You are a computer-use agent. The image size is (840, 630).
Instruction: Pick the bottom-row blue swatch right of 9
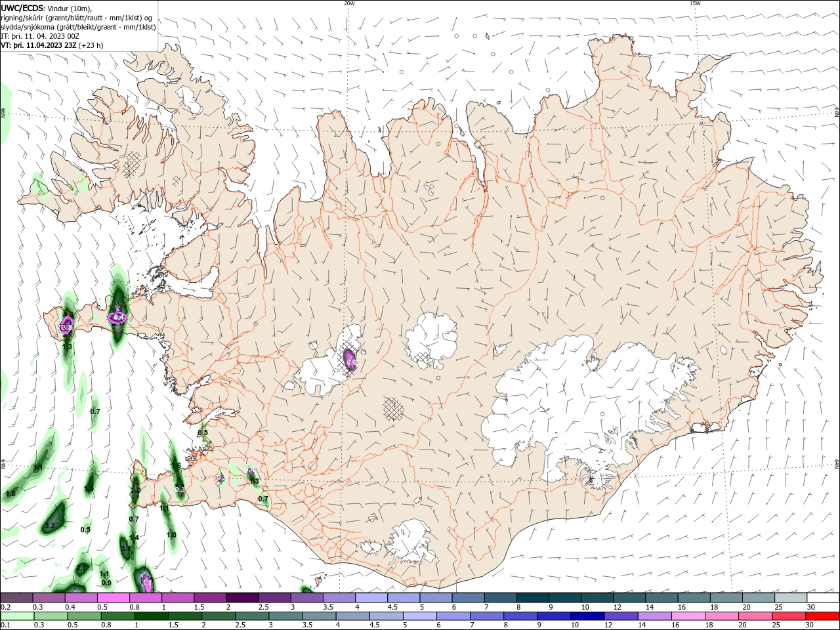555,616
